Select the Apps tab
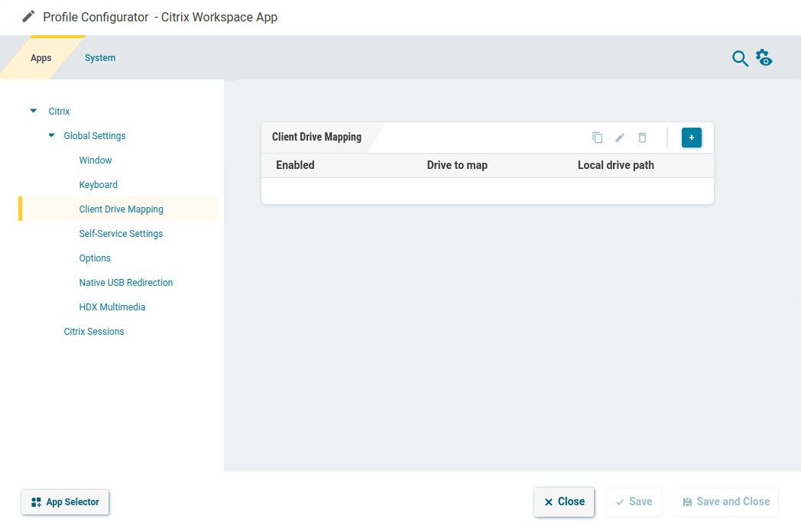 coord(41,57)
